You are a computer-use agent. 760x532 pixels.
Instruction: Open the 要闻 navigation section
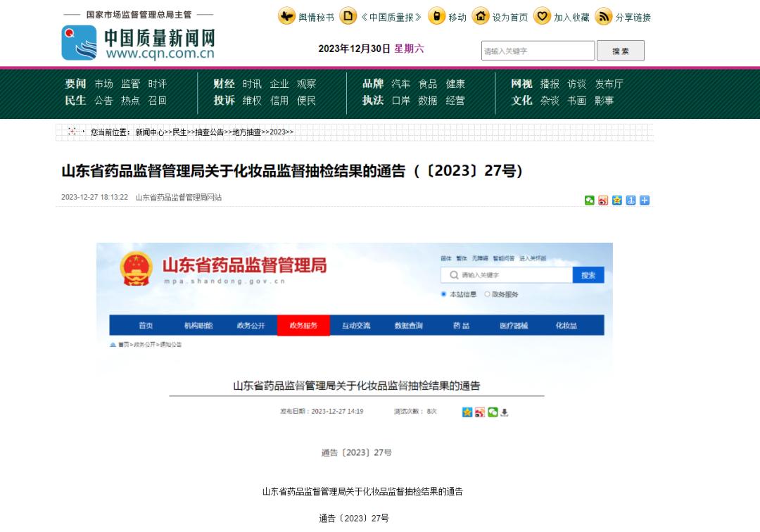[75, 84]
